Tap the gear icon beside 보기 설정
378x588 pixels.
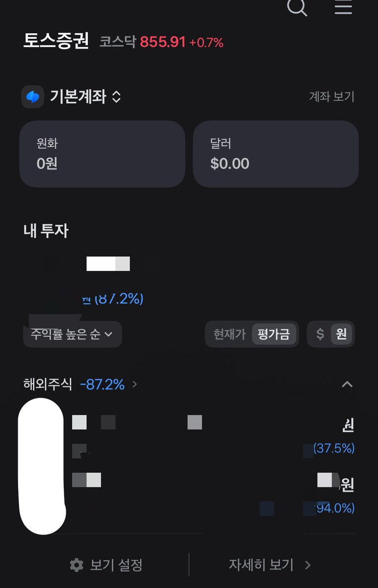[76, 565]
